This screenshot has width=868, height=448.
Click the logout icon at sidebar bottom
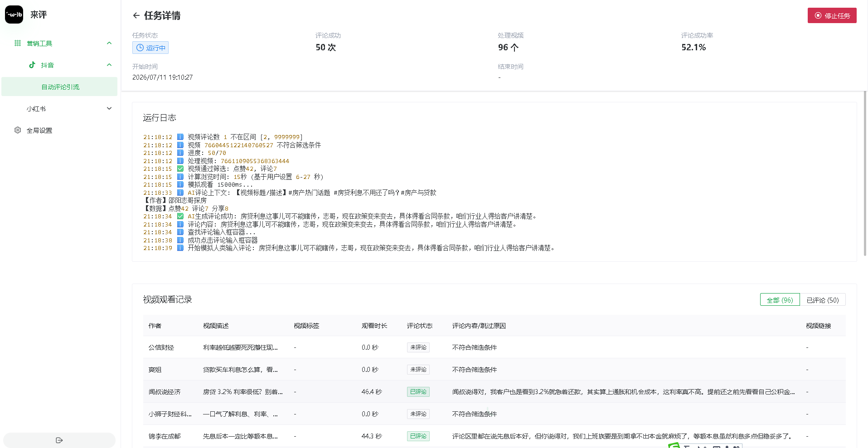click(59, 440)
